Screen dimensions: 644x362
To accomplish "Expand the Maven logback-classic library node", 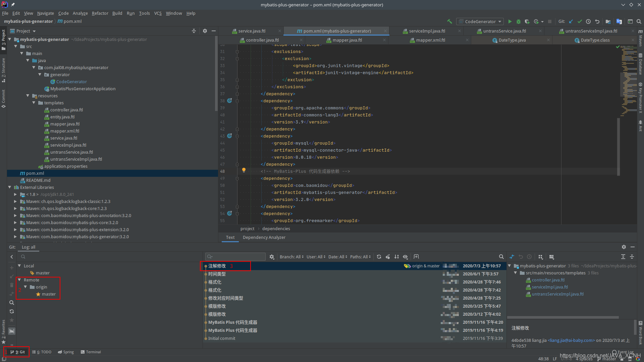I will 15,201.
